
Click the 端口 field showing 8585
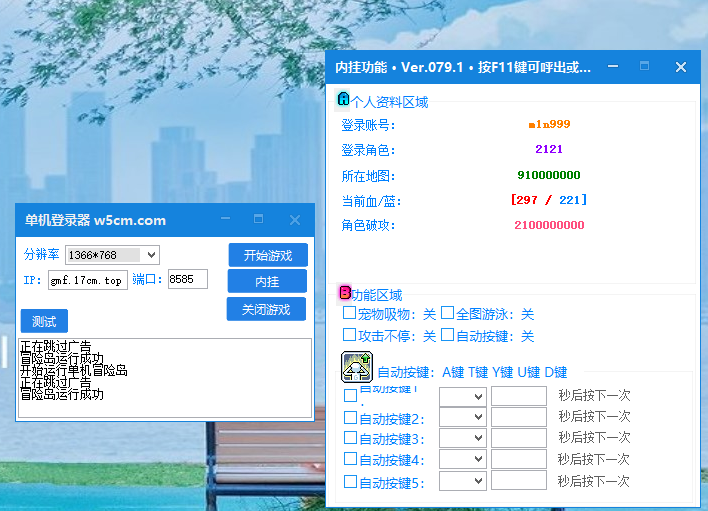pyautogui.click(x=188, y=279)
